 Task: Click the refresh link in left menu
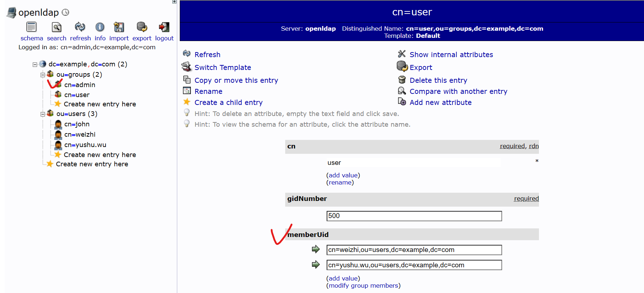[80, 38]
